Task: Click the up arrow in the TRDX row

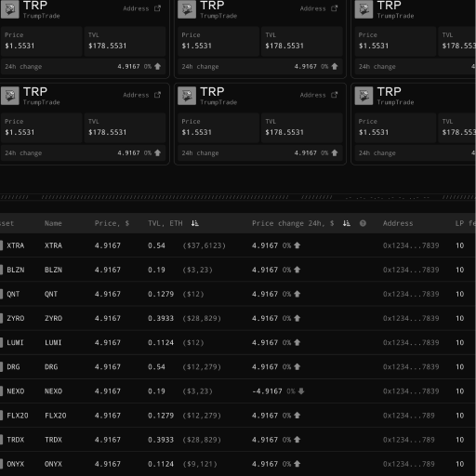Action: pos(297,440)
